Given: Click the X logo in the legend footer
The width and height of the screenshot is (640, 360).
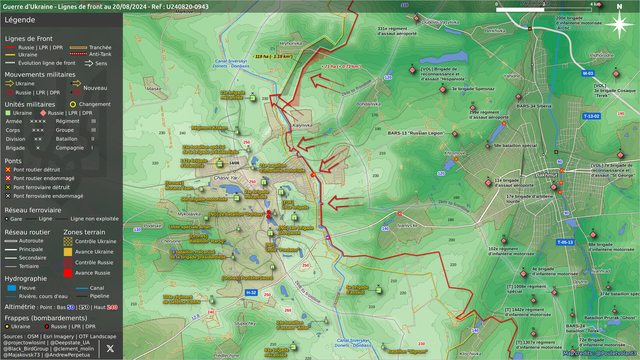Looking at the screenshot, I should 110,348.
